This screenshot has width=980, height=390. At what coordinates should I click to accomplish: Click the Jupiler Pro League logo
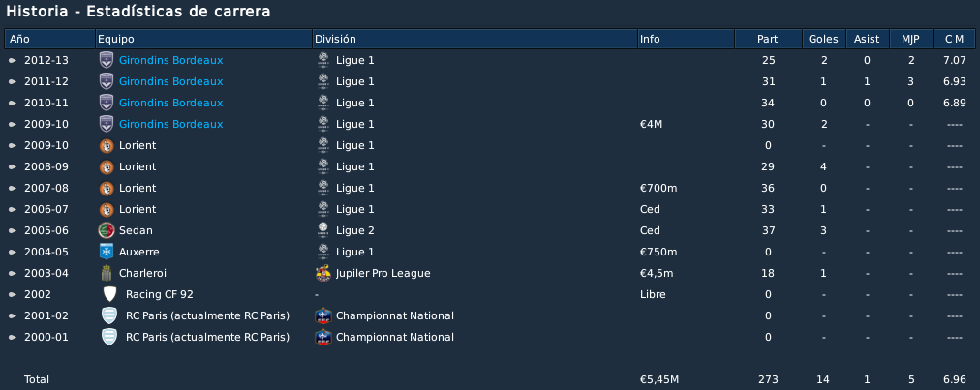click(x=322, y=273)
